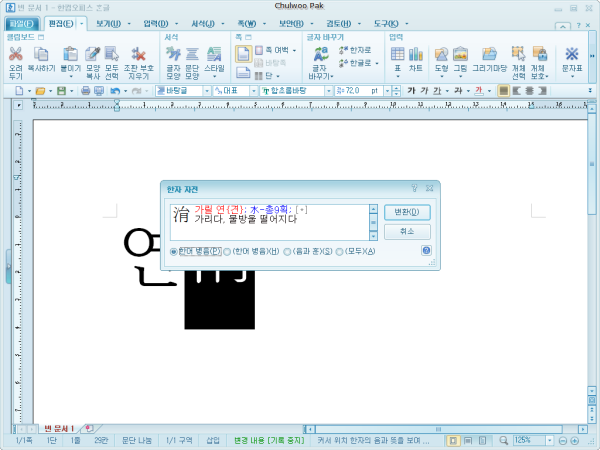Screen dimensions: 600x450
Task: Open the Format (서식) menu
Action: click(x=203, y=24)
